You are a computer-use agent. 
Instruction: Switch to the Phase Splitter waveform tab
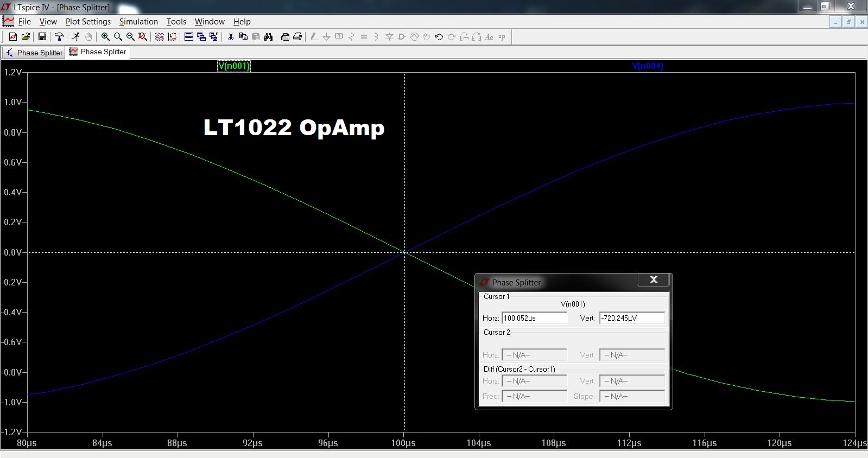click(98, 52)
